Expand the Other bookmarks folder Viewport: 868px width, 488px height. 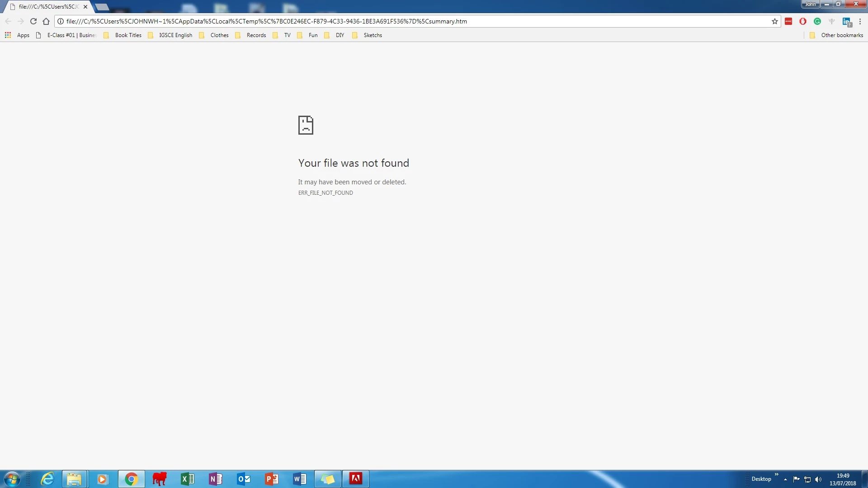point(837,35)
